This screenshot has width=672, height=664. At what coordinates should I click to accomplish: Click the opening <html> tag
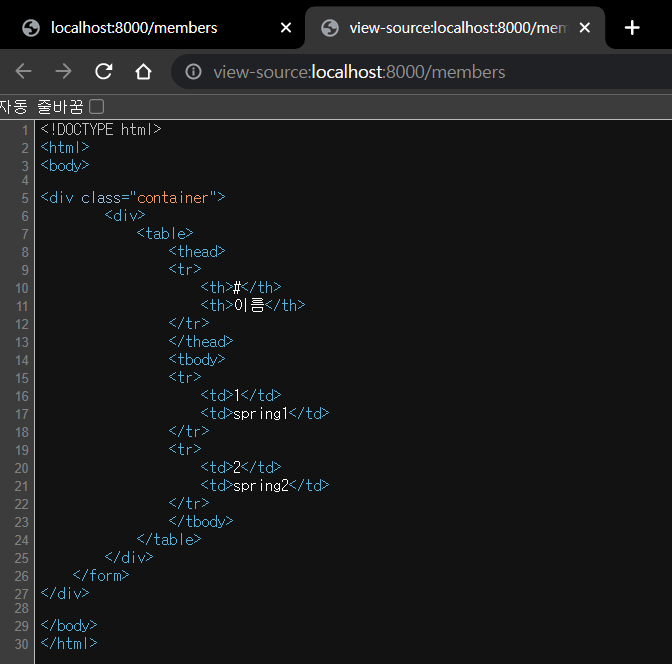coord(65,147)
